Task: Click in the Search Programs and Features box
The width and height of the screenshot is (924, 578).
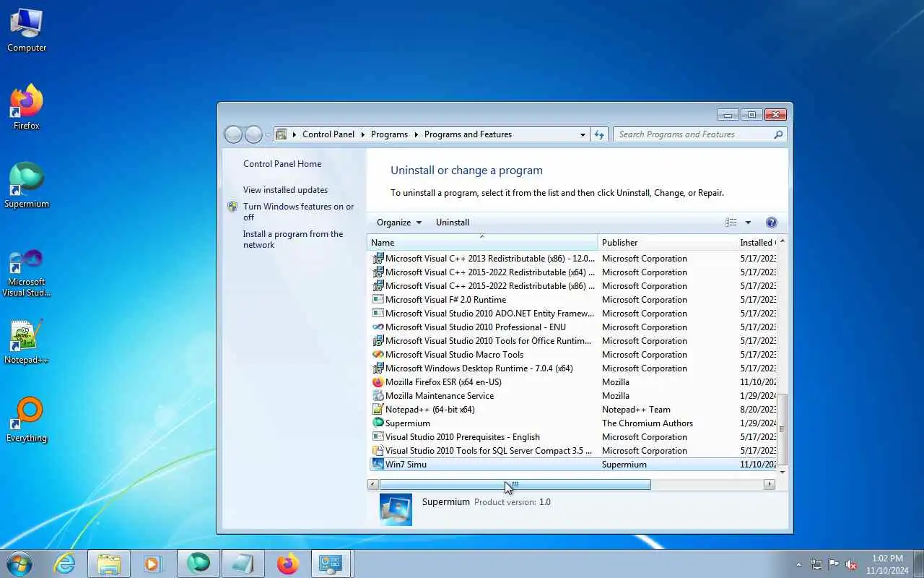Action: [693, 134]
